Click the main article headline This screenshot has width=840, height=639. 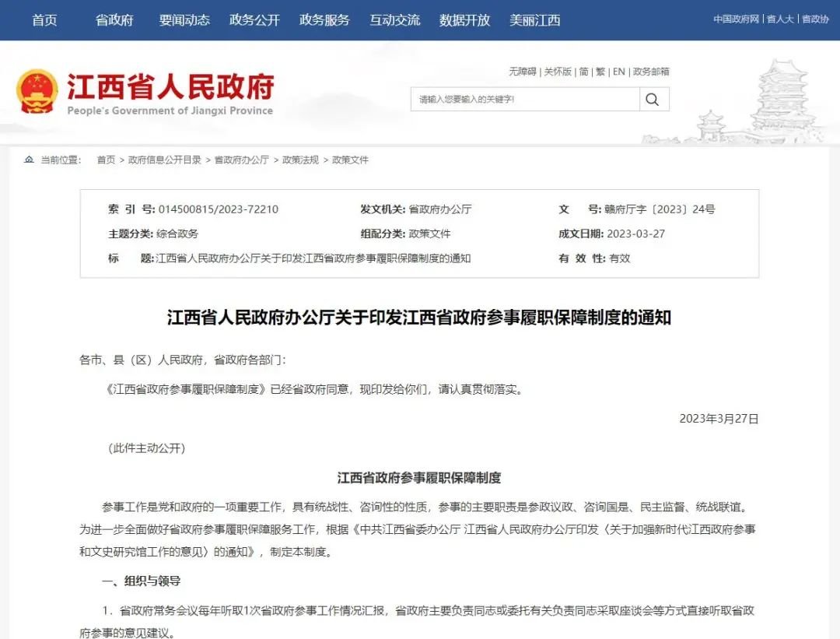click(419, 318)
